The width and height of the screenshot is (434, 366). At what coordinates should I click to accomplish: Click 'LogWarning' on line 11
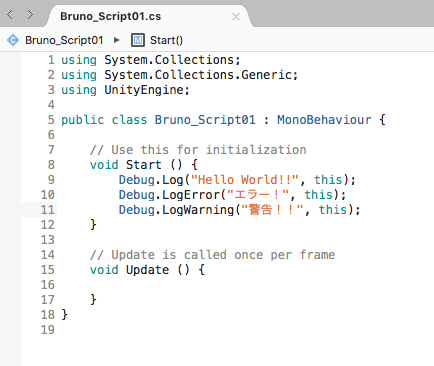click(x=198, y=210)
